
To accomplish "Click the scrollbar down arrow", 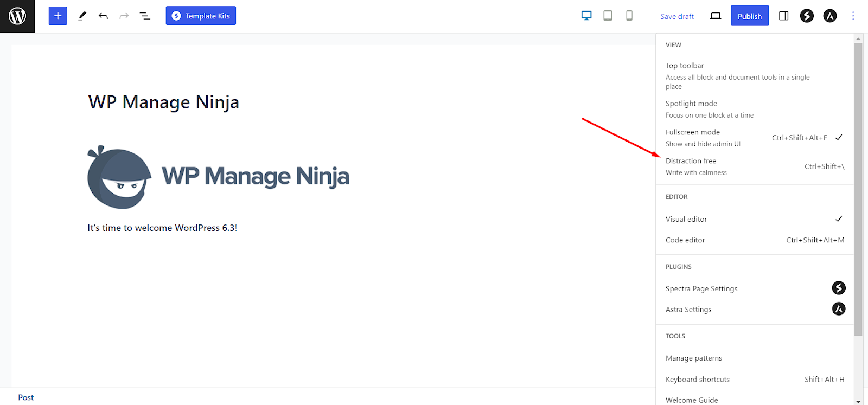I will click(x=858, y=401).
